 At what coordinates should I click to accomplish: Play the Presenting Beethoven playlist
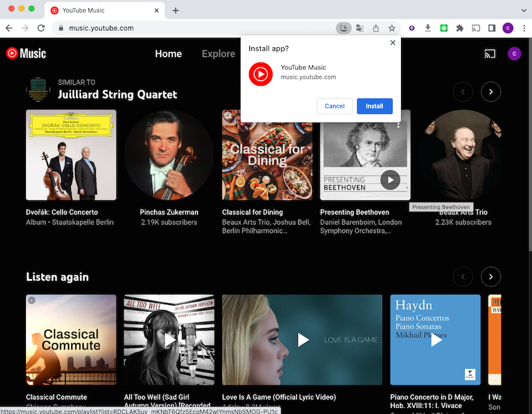point(390,179)
